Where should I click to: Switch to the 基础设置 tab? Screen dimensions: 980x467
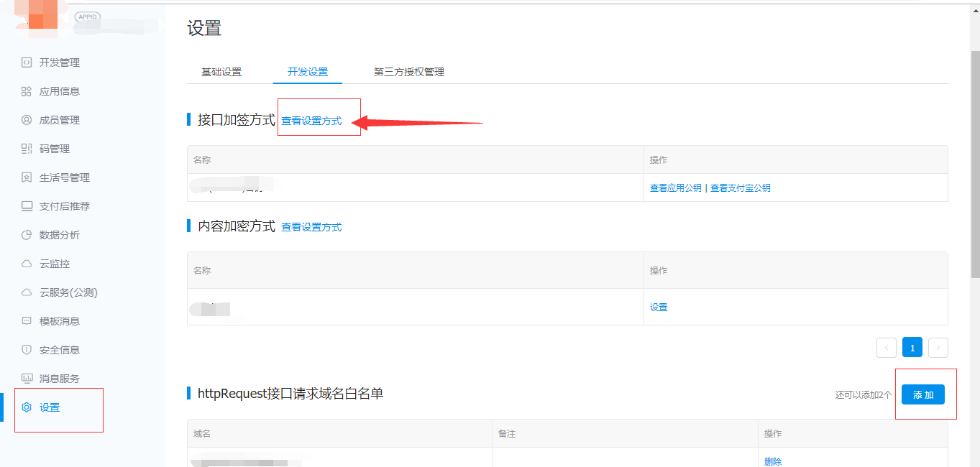point(221,72)
